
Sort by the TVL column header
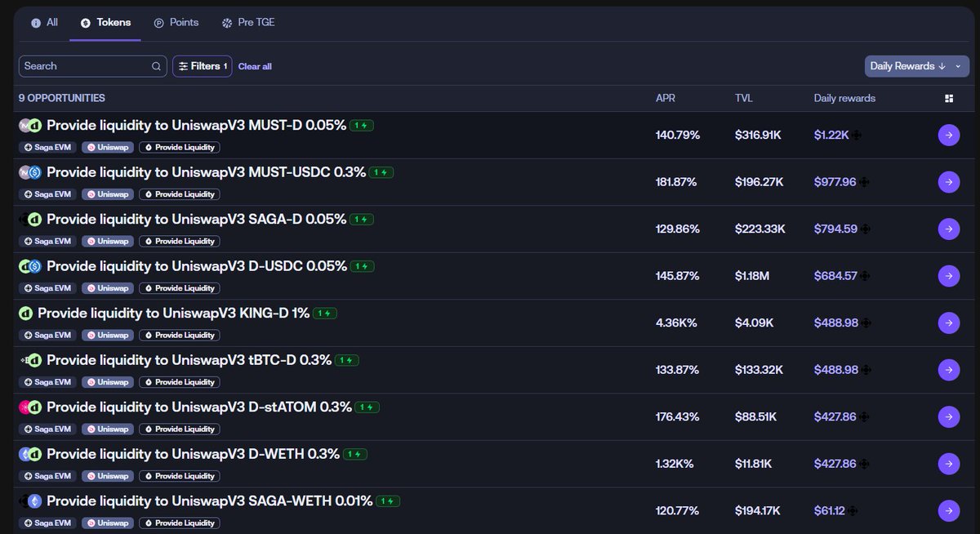click(x=744, y=99)
